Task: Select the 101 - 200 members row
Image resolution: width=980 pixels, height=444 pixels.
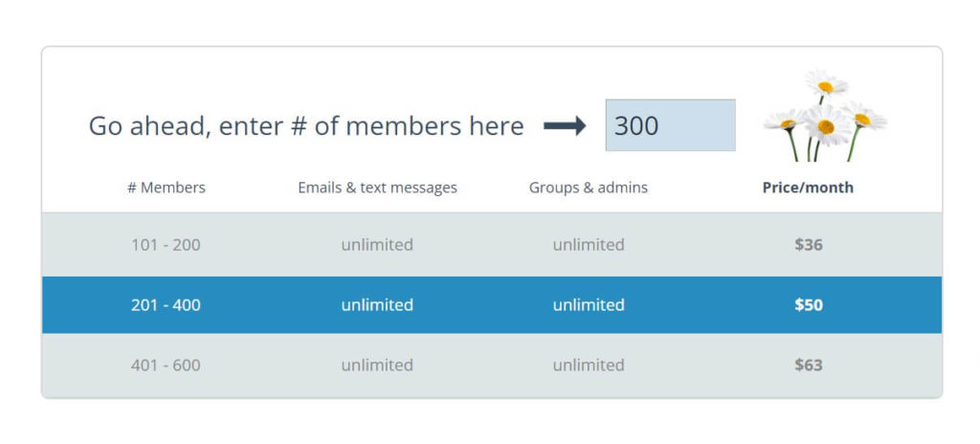Action: [x=166, y=245]
